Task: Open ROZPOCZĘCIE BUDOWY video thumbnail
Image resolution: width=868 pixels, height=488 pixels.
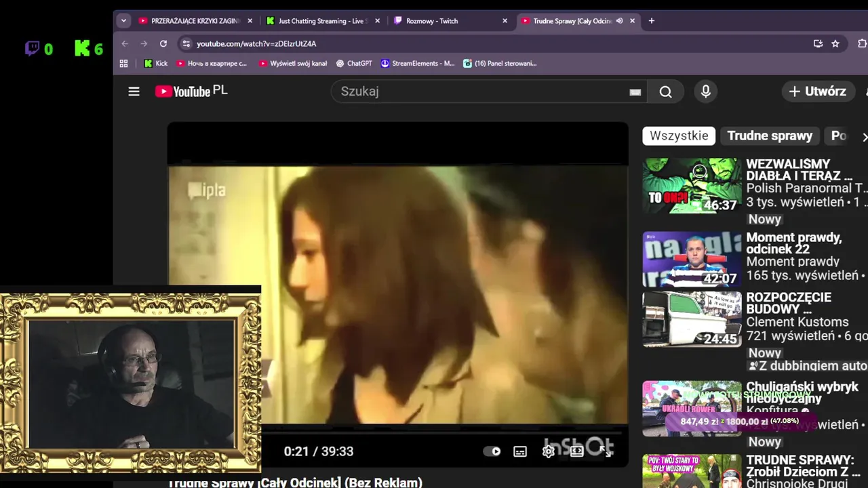Action: 692,319
